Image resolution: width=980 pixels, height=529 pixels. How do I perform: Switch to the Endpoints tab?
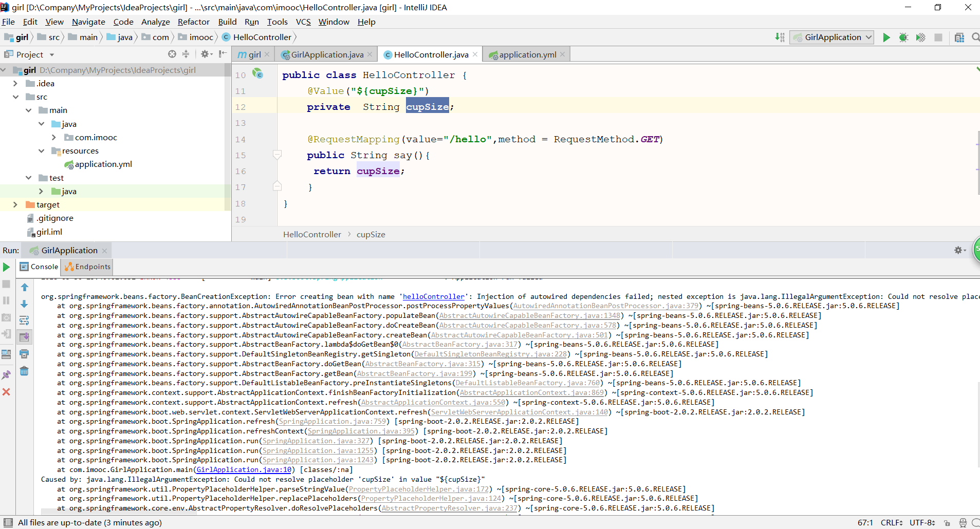(87, 267)
